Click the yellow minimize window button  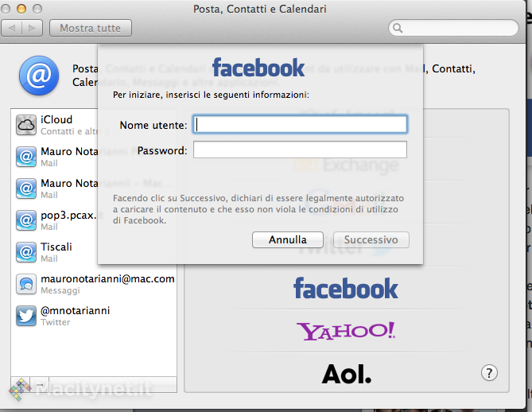[x=21, y=9]
